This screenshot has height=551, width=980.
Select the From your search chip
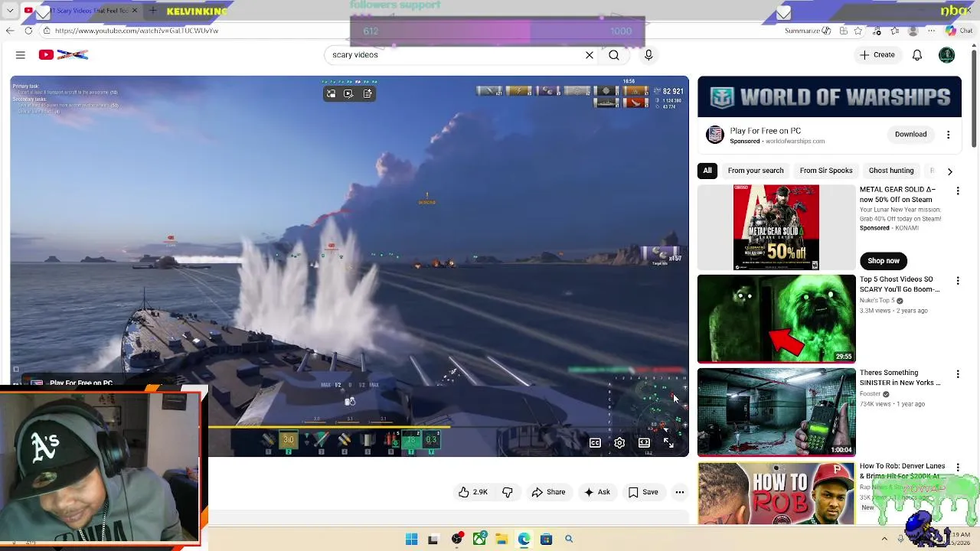(756, 171)
